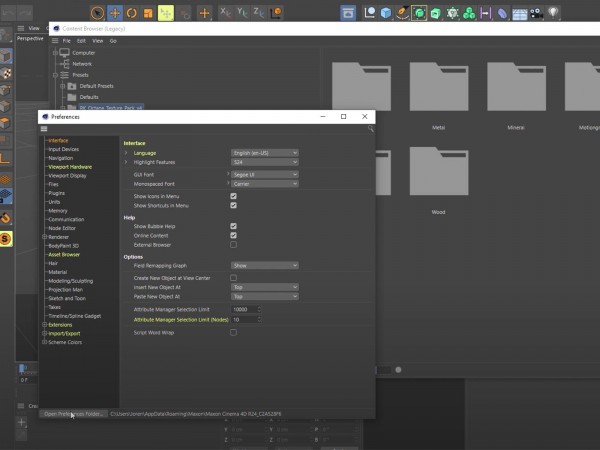Select Viewport Hardware preferences page
The image size is (600, 450).
(70, 167)
